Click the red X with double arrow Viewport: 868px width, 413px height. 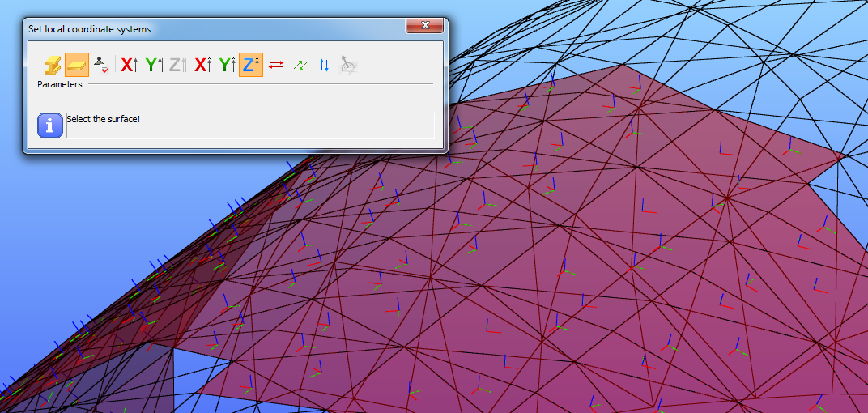[130, 65]
